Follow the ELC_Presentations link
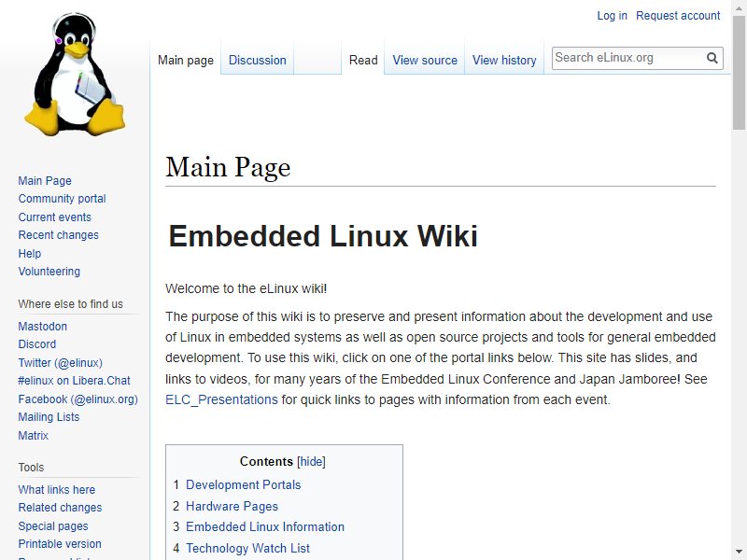 point(221,400)
